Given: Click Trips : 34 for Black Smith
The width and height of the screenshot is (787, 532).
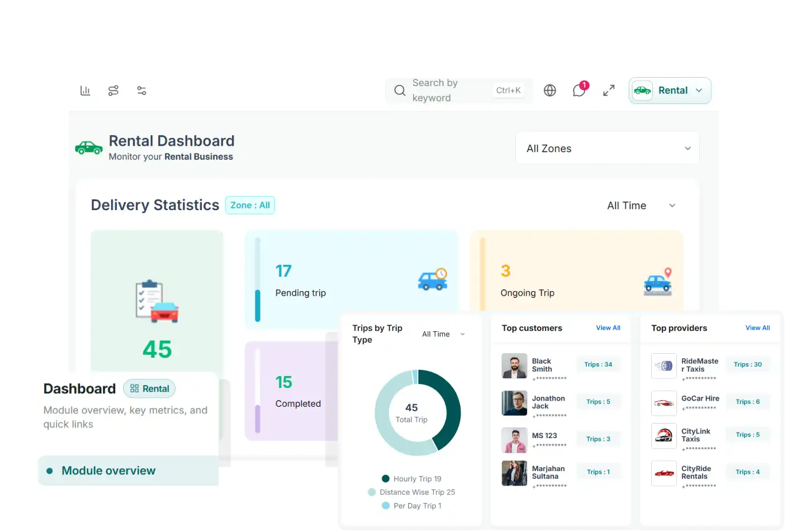Looking at the screenshot, I should (598, 364).
